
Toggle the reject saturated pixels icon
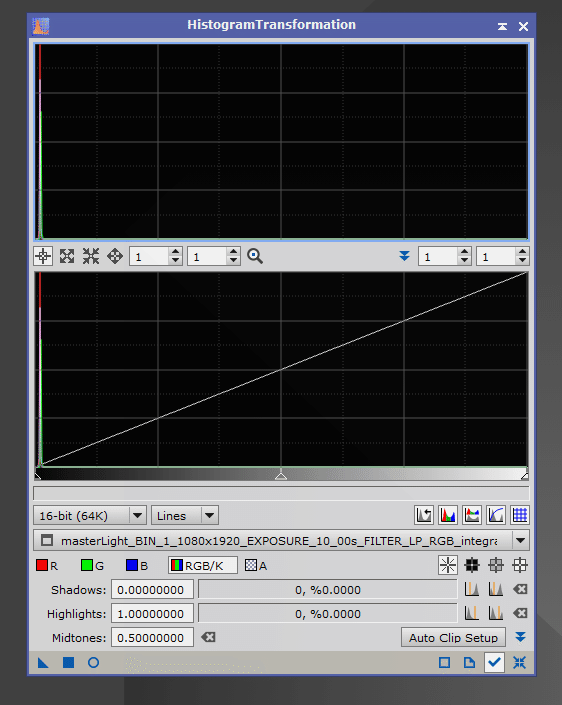[x=424, y=515]
